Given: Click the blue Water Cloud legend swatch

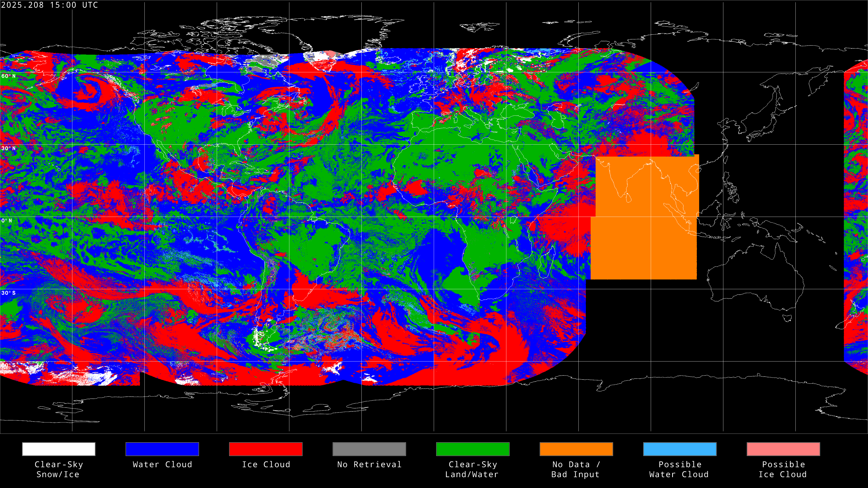Looking at the screenshot, I should click(x=162, y=449).
